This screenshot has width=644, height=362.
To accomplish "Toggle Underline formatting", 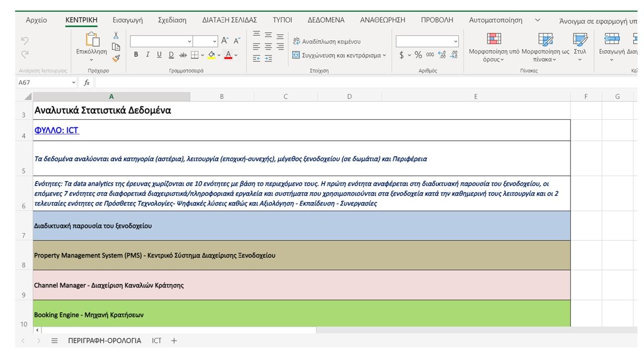I will (x=159, y=55).
